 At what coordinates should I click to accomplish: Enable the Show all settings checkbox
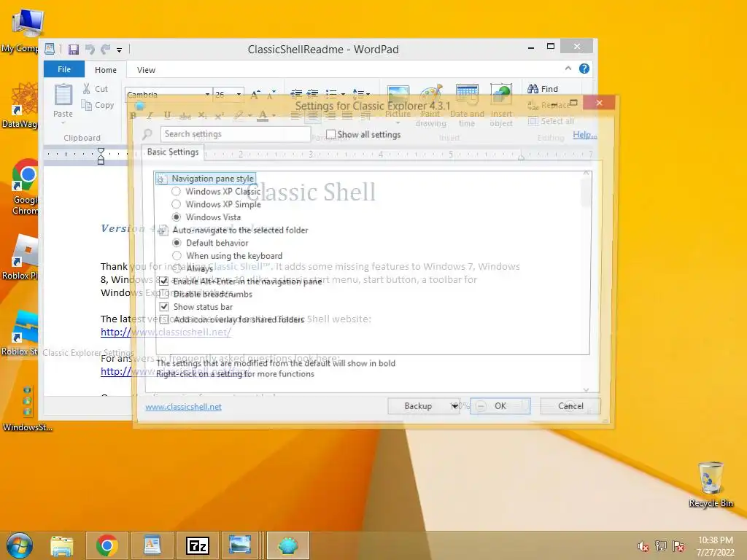pos(330,134)
